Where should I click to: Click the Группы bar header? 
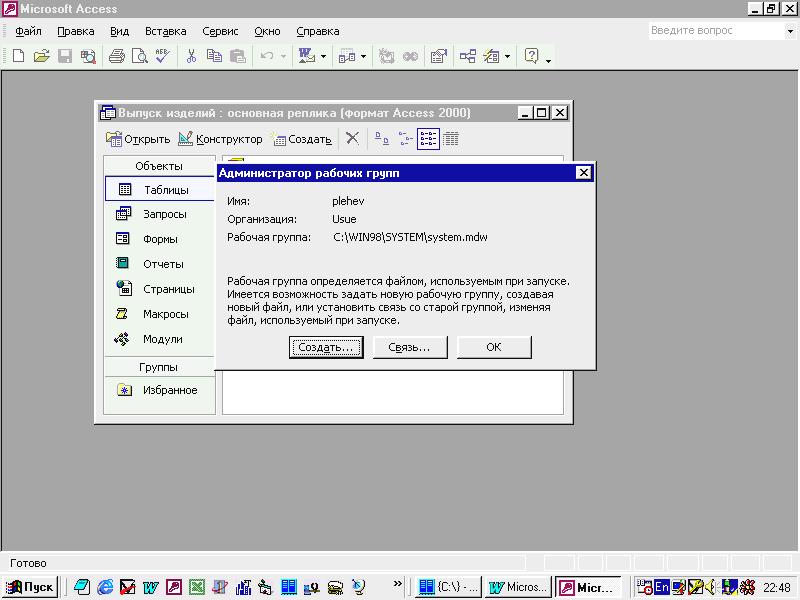[159, 367]
